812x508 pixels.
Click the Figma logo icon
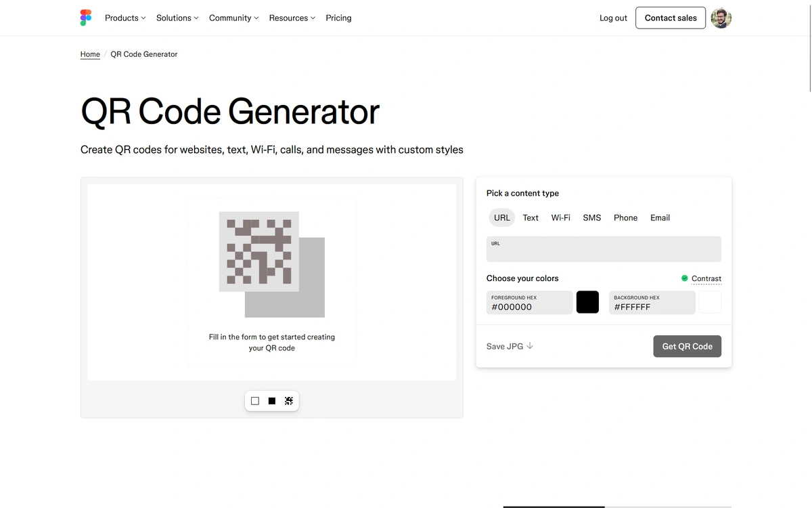(x=86, y=18)
